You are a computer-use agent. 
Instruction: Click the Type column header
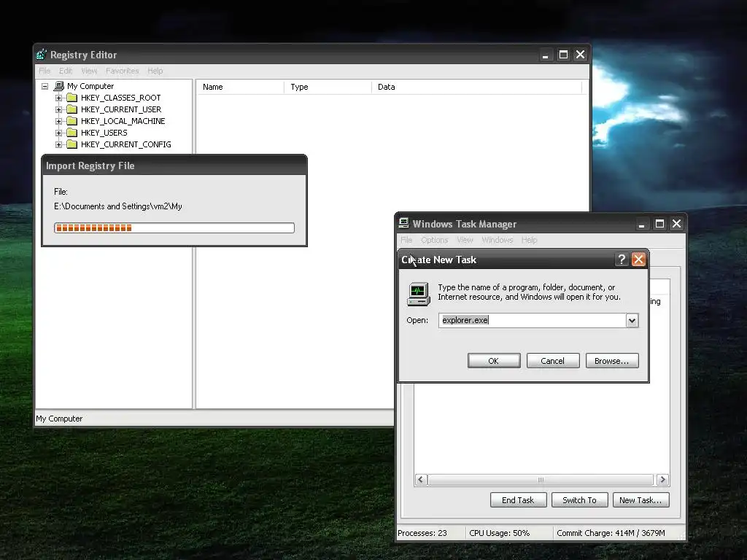328,87
